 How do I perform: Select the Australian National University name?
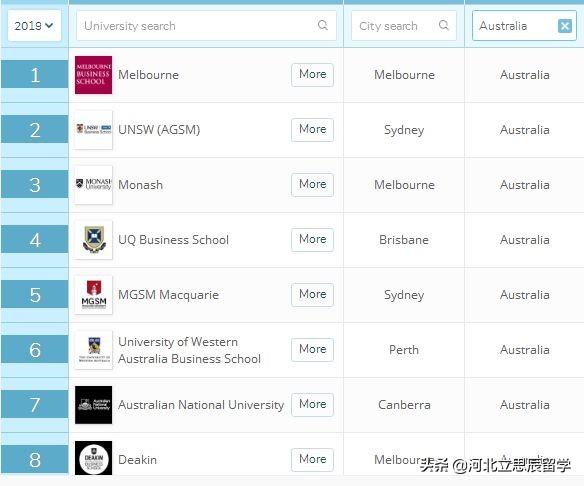(201, 405)
